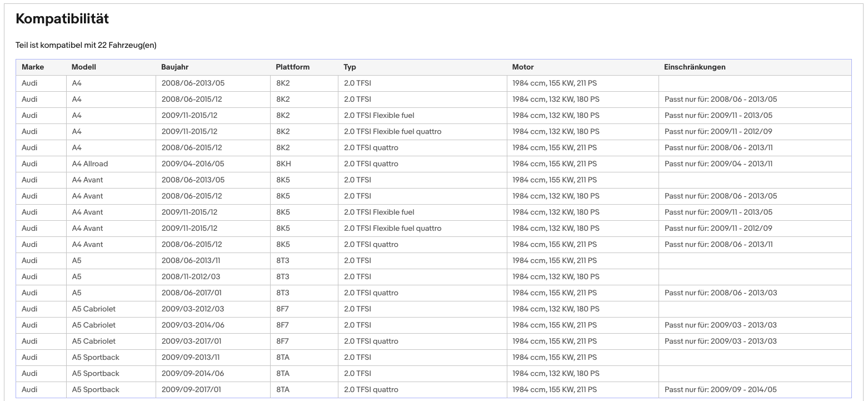The height and width of the screenshot is (401, 868).
Task: Click the Typ column header
Action: coord(350,67)
